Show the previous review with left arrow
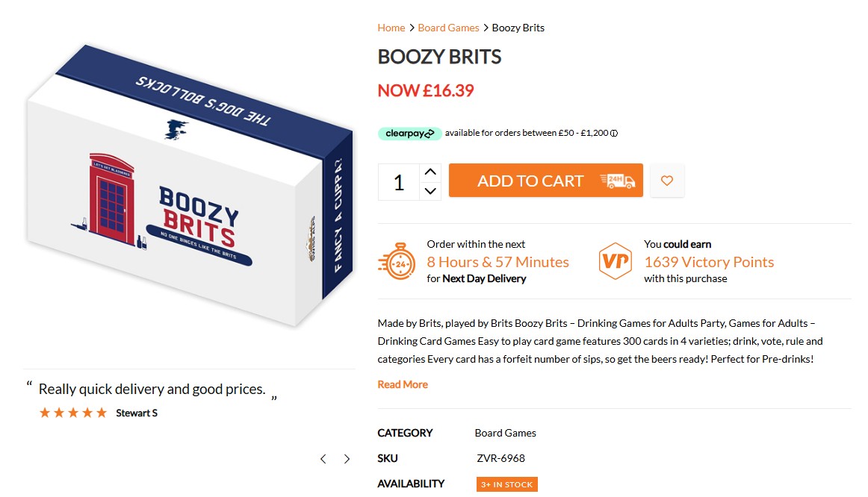 (x=323, y=459)
